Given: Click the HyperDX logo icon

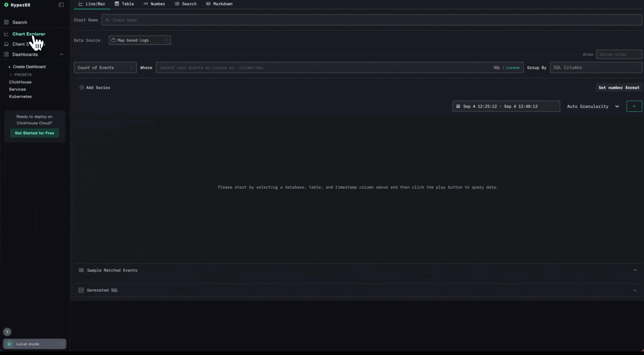Looking at the screenshot, I should coord(6,5).
